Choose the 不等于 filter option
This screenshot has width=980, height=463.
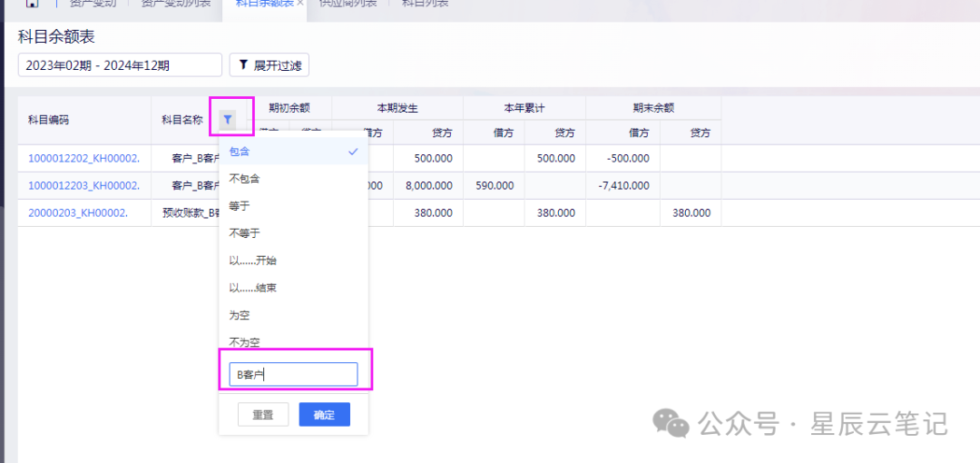point(293,233)
